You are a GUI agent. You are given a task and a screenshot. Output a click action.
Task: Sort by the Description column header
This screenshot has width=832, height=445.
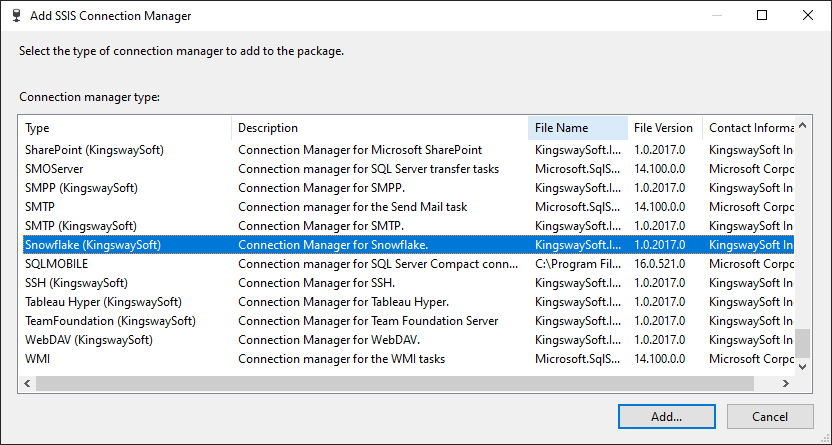coord(380,128)
